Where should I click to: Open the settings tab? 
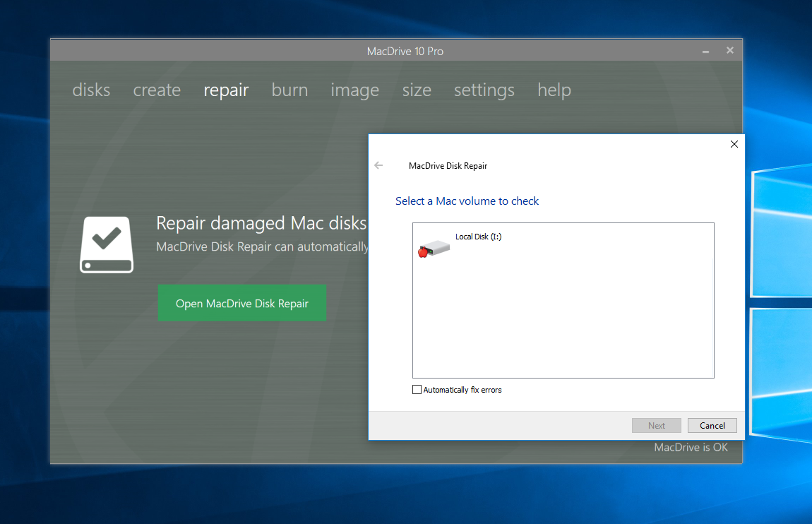[x=484, y=90]
